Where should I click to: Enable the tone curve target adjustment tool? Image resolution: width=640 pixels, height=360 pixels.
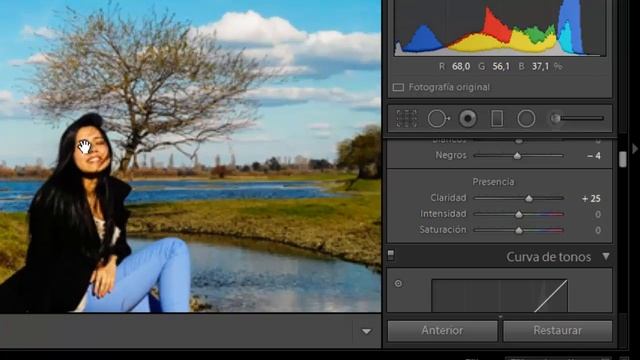click(x=398, y=283)
